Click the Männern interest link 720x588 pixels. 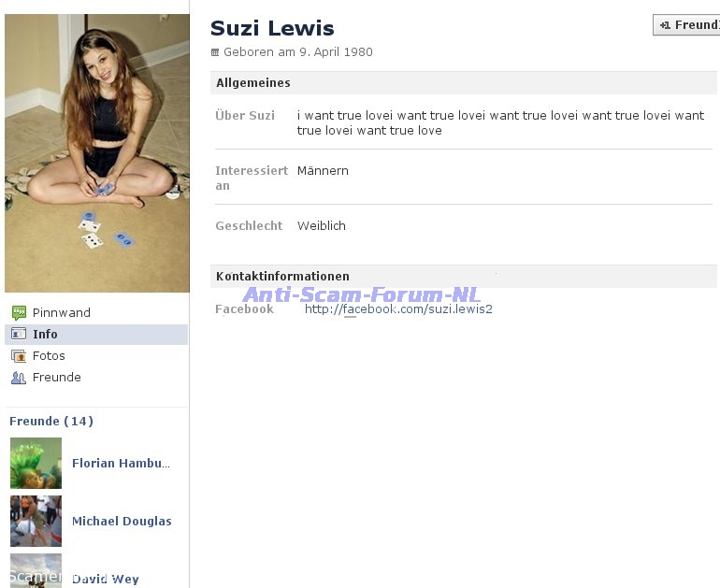point(323,171)
